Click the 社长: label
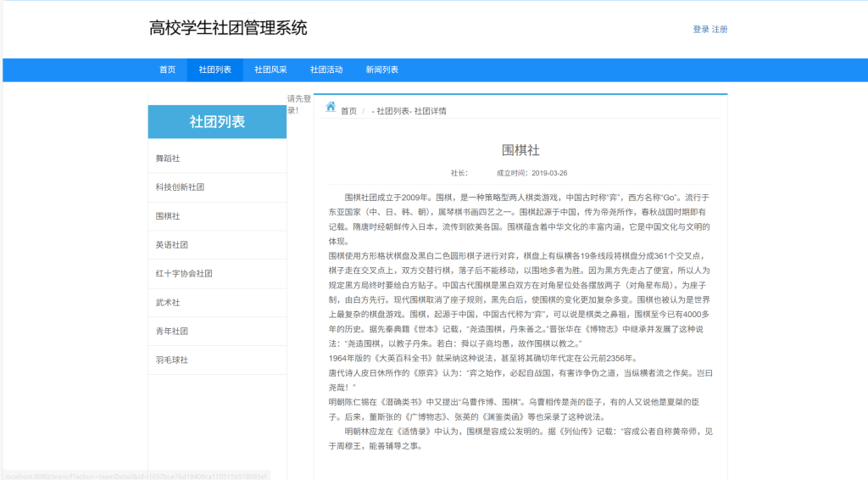This screenshot has height=480, width=868. click(459, 173)
